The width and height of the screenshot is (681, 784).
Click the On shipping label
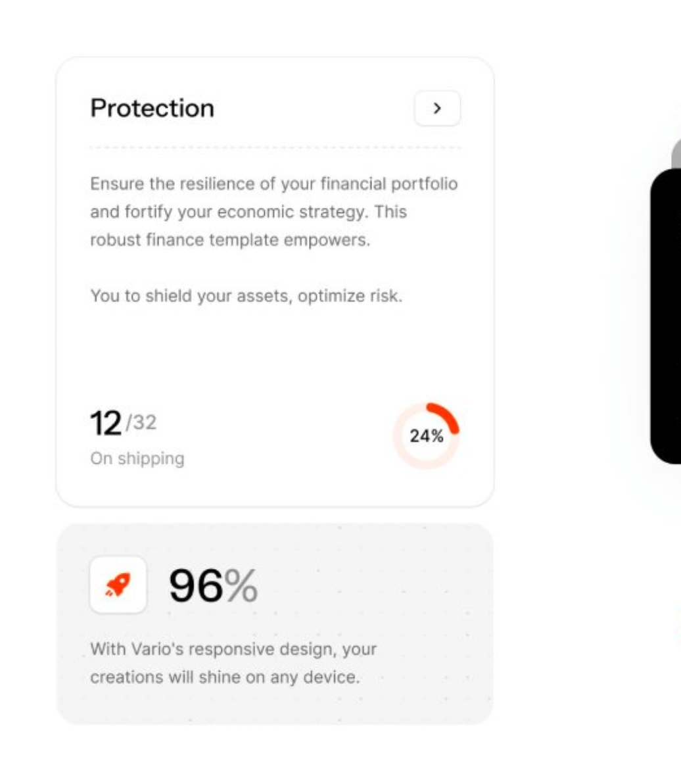(x=137, y=458)
